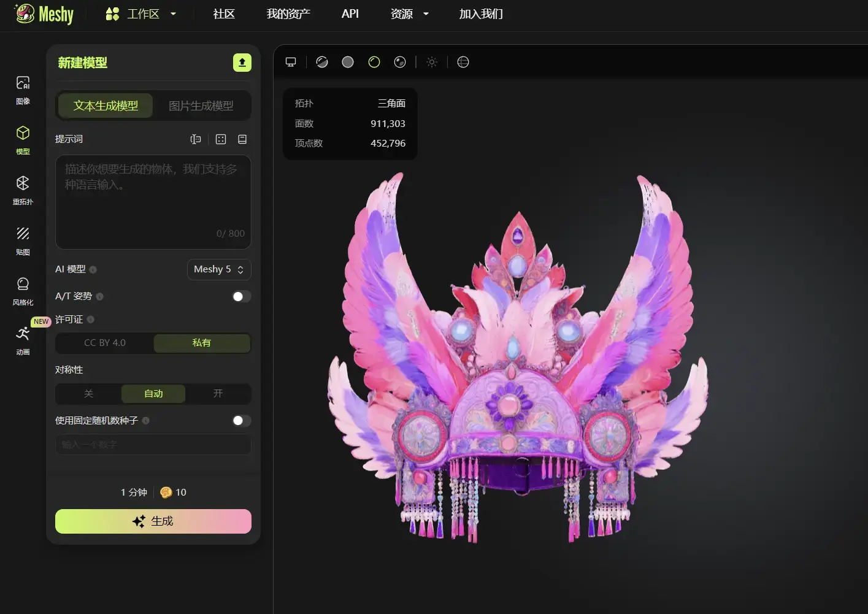Open the Animation feature marked NEW
This screenshot has height=614, width=868.
(23, 340)
